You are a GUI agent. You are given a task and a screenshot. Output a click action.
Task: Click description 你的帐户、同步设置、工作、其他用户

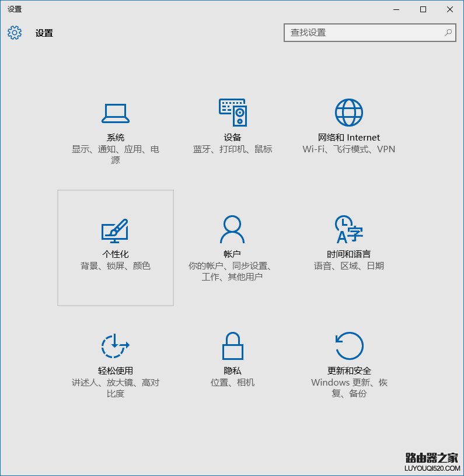(x=230, y=271)
